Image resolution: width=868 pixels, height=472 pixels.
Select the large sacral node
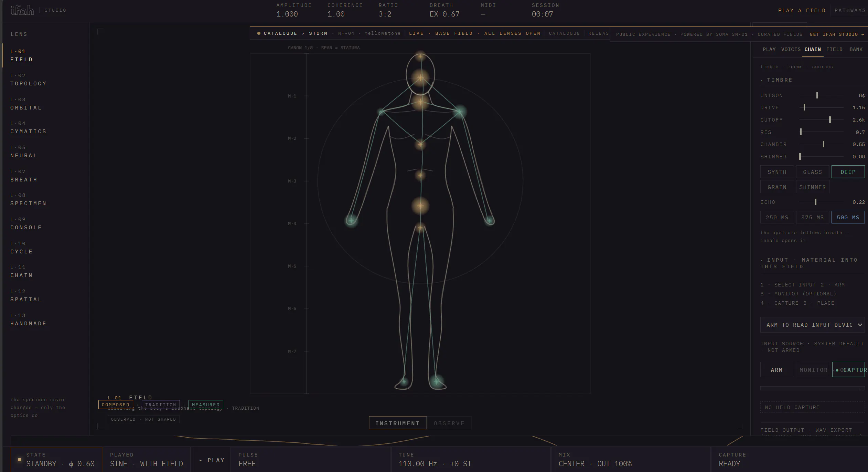[x=420, y=206]
